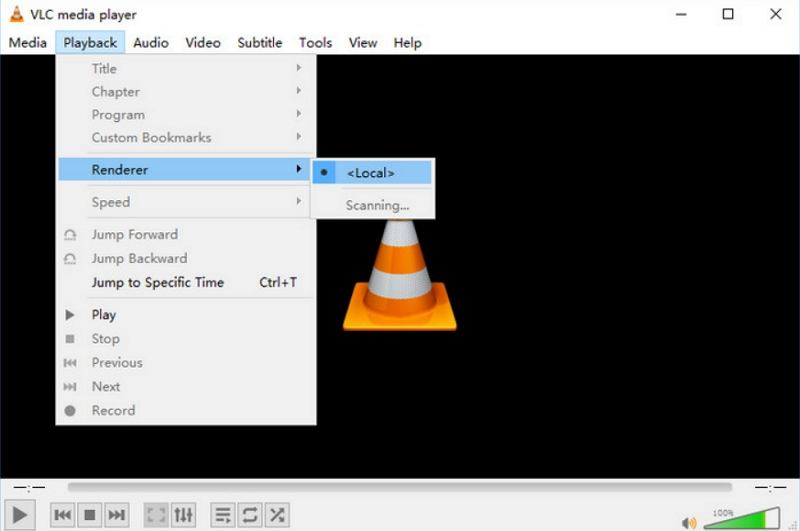Image resolution: width=800 pixels, height=531 pixels.
Task: Click the playback seek bar
Action: click(399, 487)
